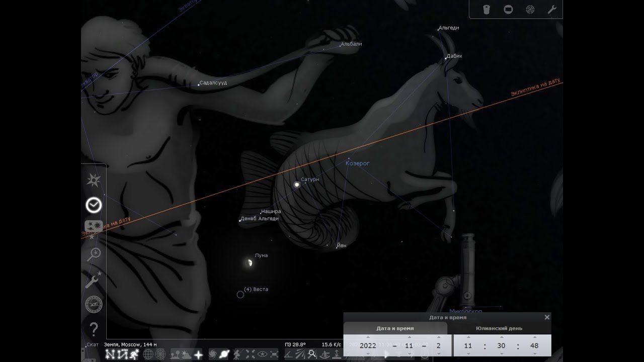Open the Date/Time window clock icon
644x362 pixels.
coord(94,205)
